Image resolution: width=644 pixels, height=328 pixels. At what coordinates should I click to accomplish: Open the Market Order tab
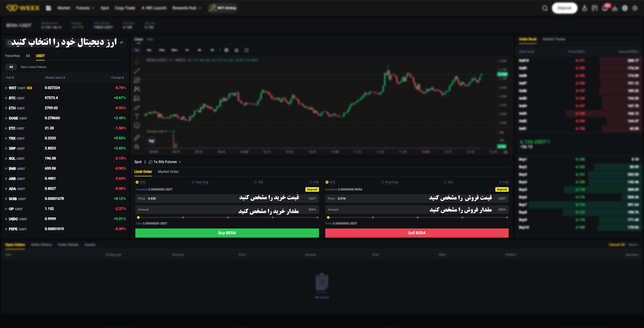point(168,172)
